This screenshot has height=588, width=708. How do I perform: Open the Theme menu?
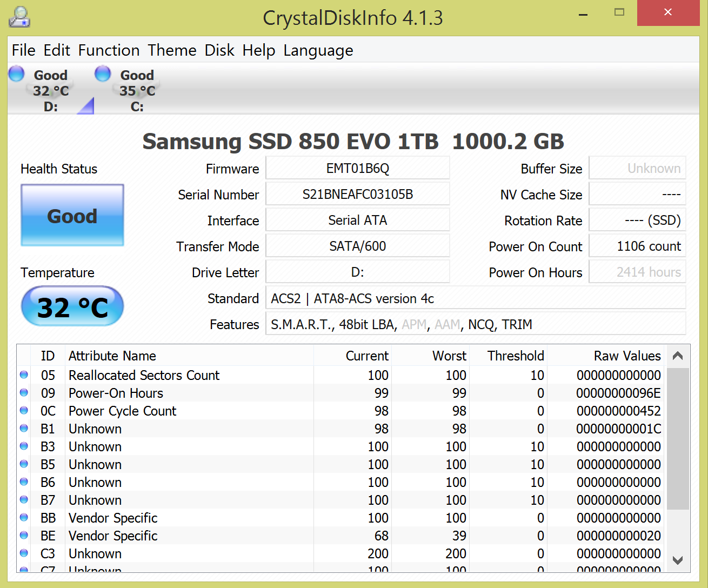[172, 50]
